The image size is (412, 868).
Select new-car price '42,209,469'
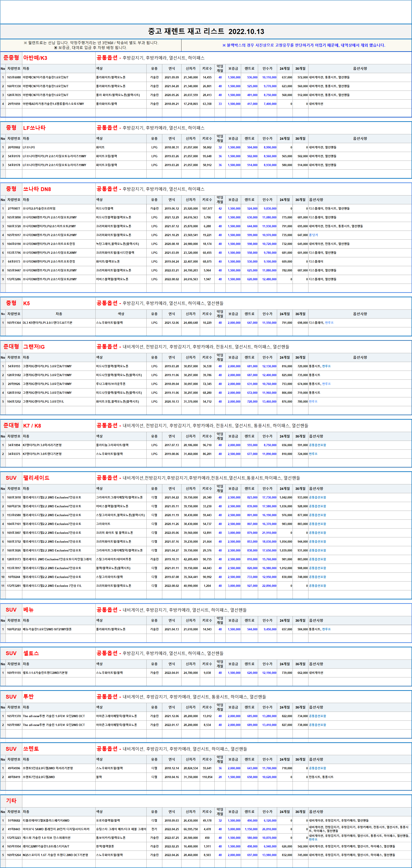pyautogui.click(x=191, y=559)
